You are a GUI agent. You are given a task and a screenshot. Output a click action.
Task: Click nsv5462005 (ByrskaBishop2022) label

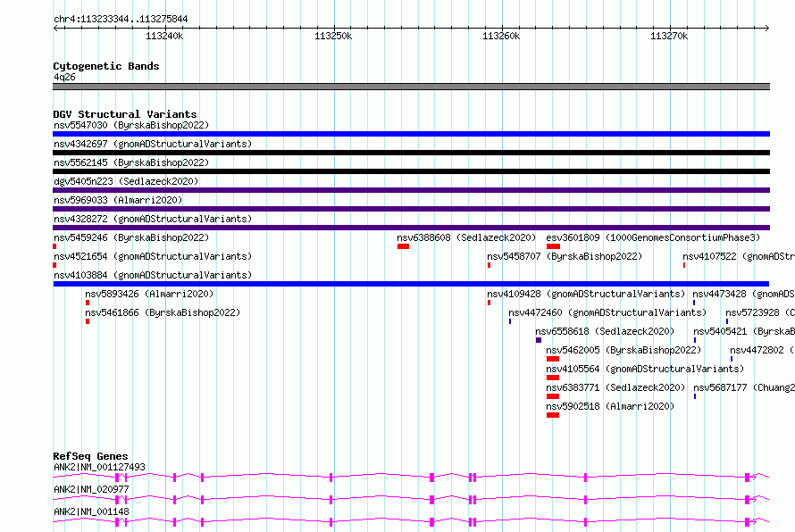click(623, 350)
